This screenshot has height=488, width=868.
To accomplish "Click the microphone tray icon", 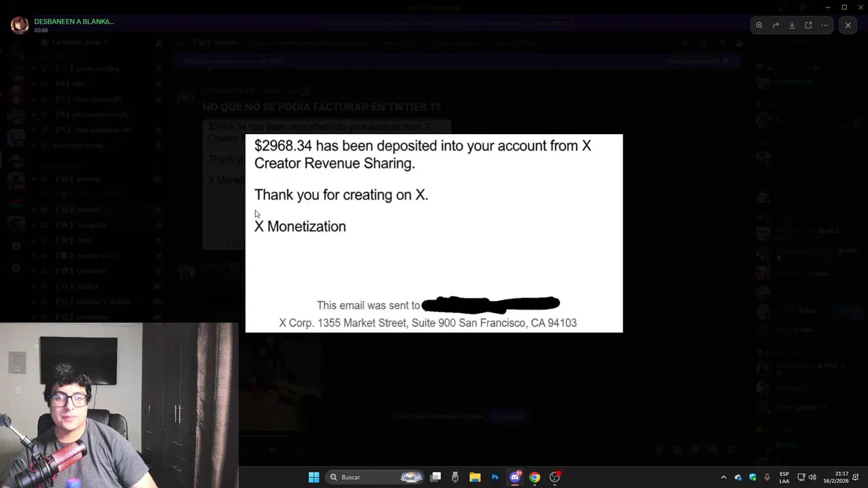I will [767, 477].
